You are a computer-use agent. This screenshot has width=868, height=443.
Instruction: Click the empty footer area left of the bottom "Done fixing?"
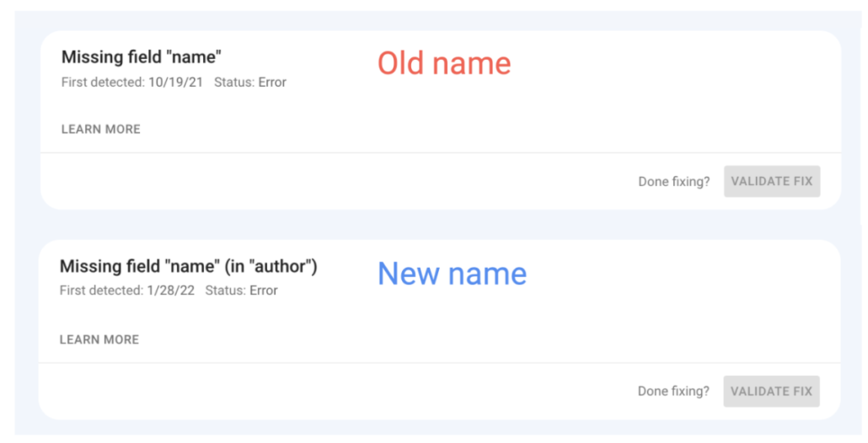click(337, 392)
